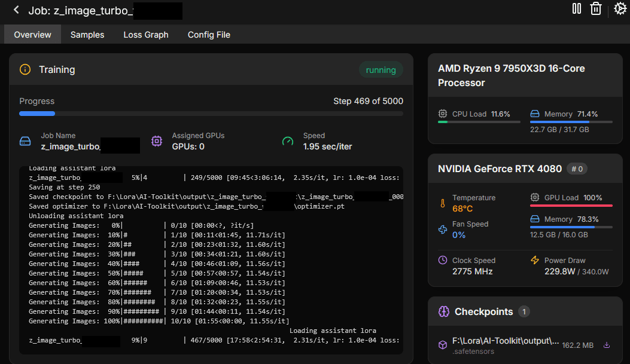Click the Fan Speed icon
The width and height of the screenshot is (630, 364).
point(443,230)
